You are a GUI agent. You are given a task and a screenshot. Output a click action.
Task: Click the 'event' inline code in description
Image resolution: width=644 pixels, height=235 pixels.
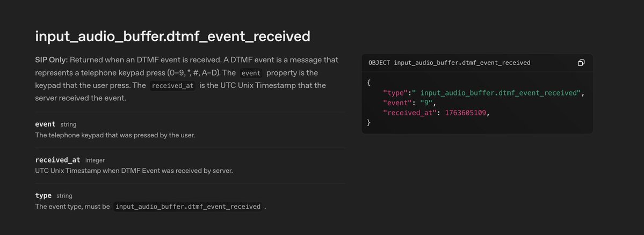click(250, 74)
